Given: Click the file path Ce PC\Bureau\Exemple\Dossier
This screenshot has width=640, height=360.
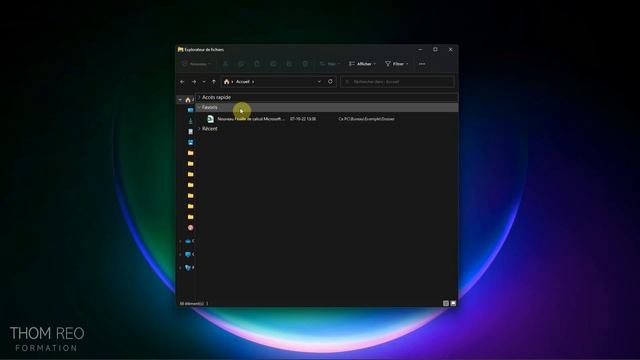Looking at the screenshot, I should tap(367, 119).
